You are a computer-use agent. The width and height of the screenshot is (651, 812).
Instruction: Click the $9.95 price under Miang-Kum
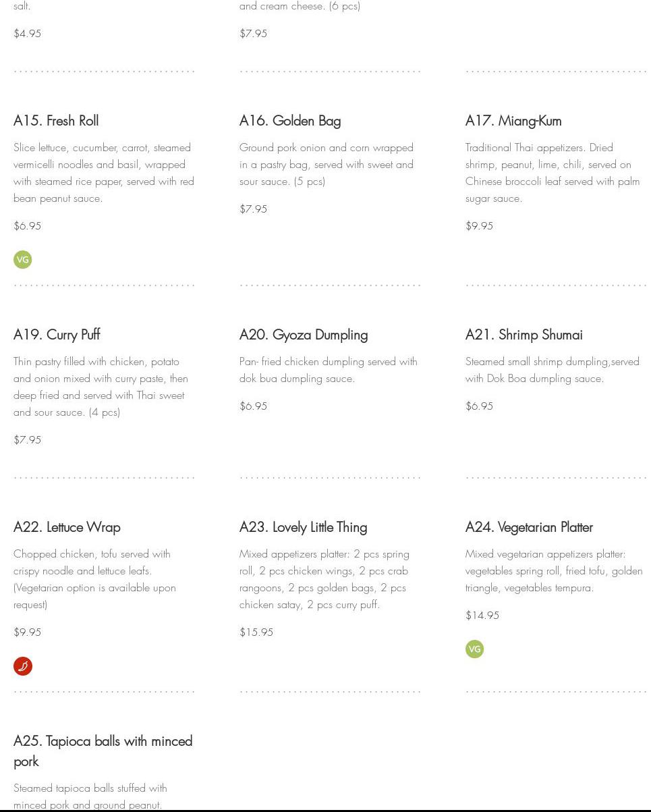(479, 226)
